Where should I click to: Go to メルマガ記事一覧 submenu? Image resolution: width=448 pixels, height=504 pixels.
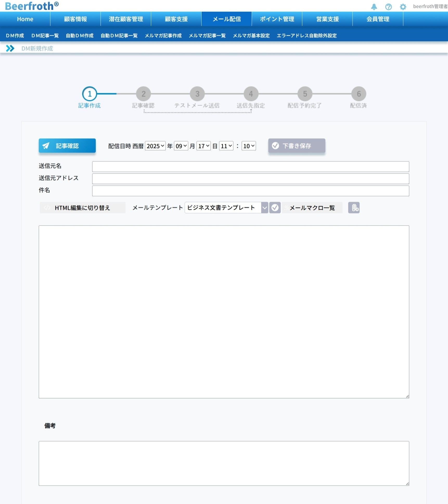[x=207, y=36]
